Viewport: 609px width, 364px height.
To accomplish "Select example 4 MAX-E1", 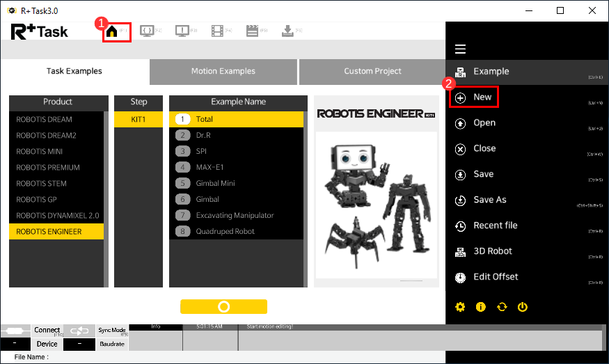I will point(236,168).
